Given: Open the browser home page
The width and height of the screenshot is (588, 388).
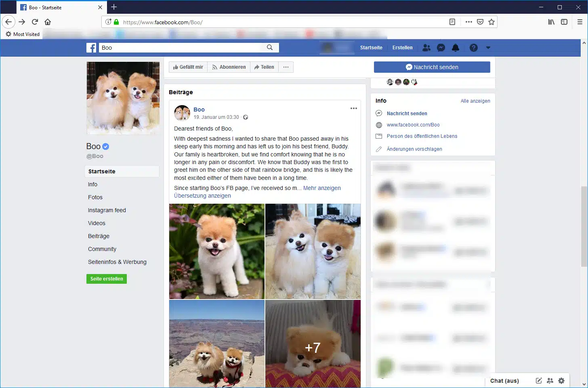Looking at the screenshot, I should [x=48, y=22].
